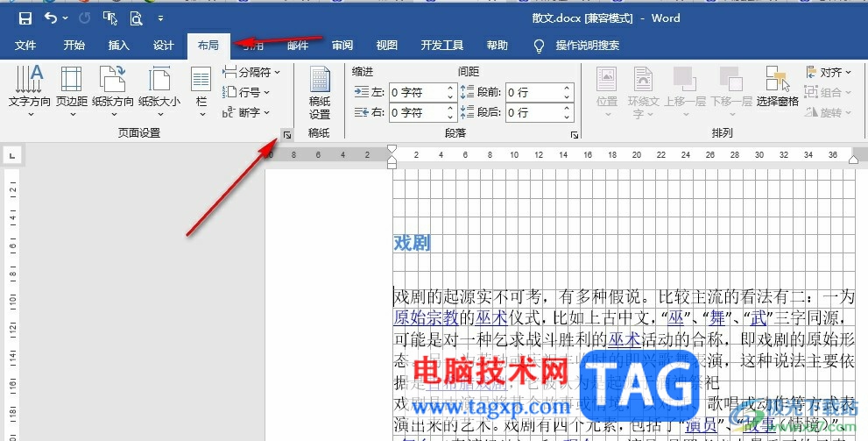
Task: Open the first 巫术 hyperlink
Action: 491,317
